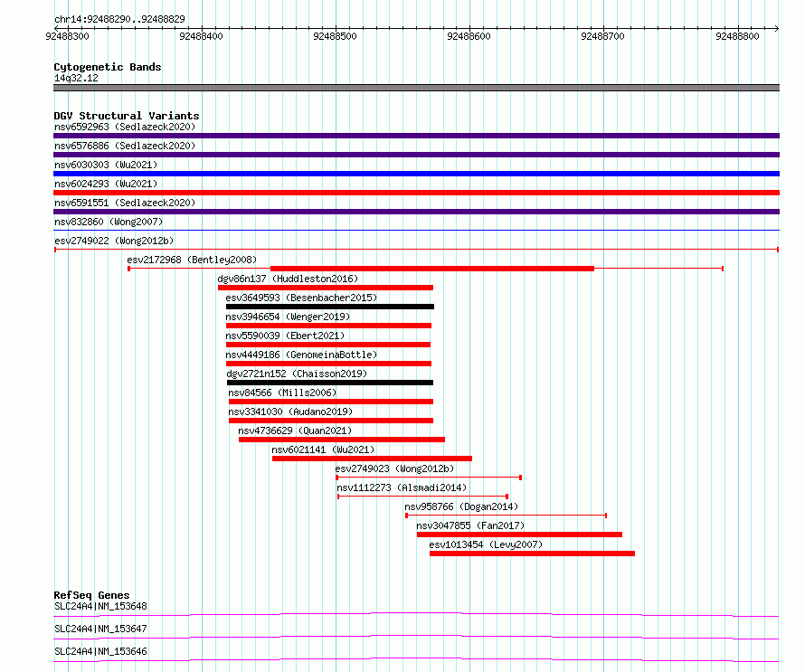Click the thin red line of nsv958766

pyautogui.click(x=507, y=516)
